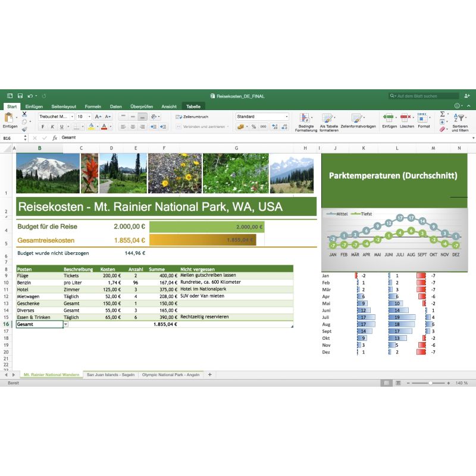
Task: Open the San Juan Islands - Segeln sheet
Action: pos(111,375)
